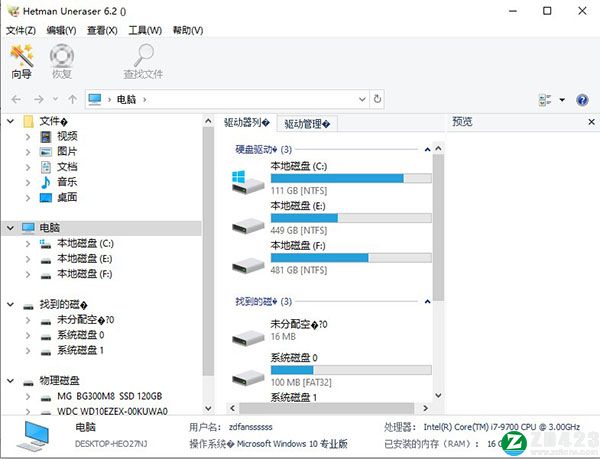The width and height of the screenshot is (600, 459).
Task: Close the 预览 preview panel
Action: click(592, 122)
